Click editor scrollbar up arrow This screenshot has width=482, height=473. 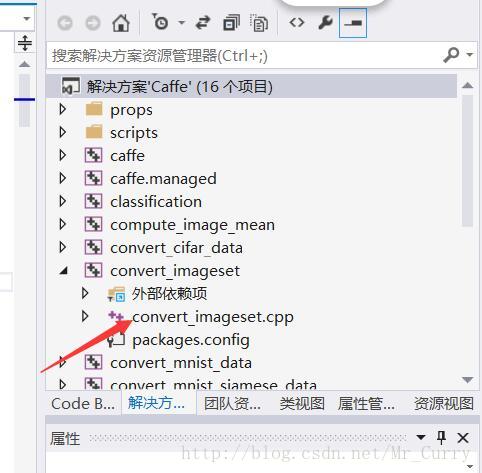(x=24, y=64)
